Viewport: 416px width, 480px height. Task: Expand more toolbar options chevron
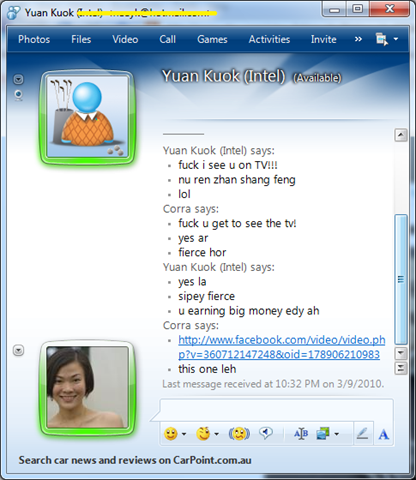(358, 39)
